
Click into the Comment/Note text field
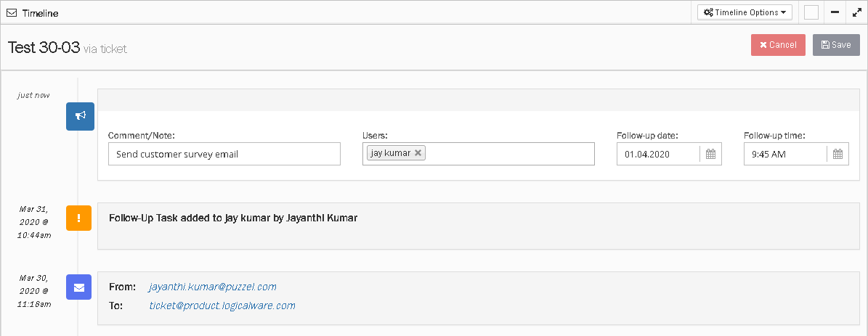click(x=224, y=154)
